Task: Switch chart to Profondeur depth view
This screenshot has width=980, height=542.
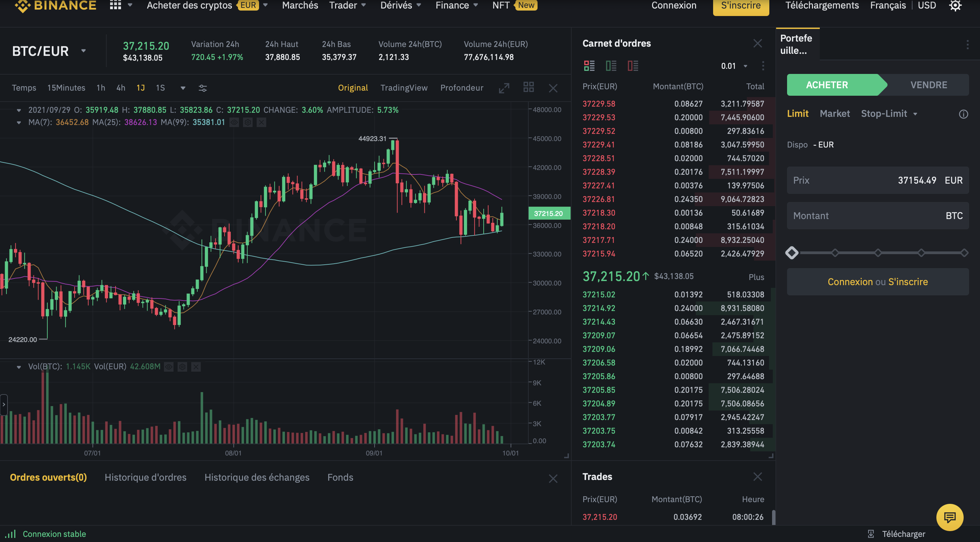Action: (x=462, y=88)
